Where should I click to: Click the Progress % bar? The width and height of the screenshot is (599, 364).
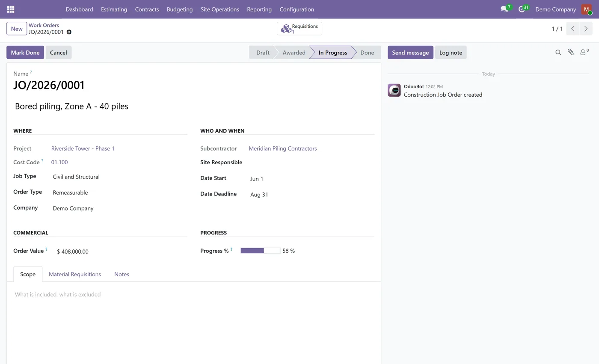[x=260, y=251]
